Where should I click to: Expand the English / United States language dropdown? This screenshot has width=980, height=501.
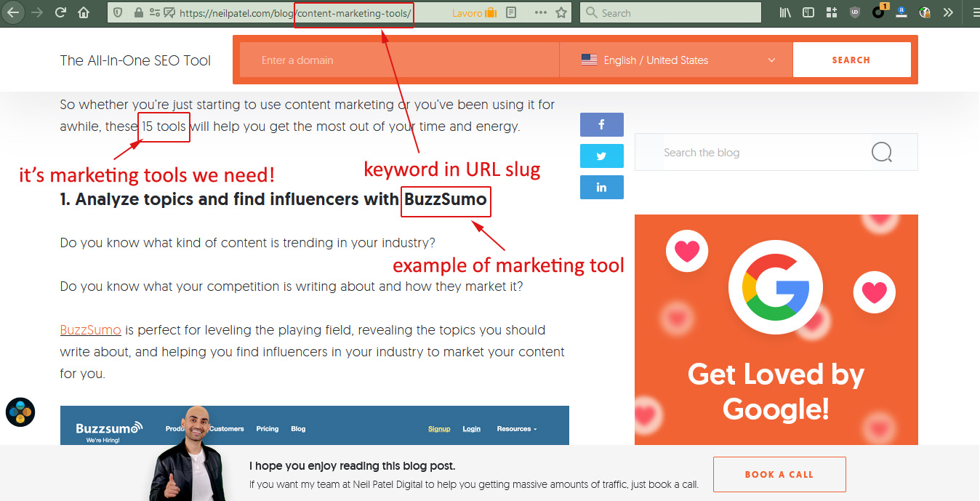coord(676,60)
